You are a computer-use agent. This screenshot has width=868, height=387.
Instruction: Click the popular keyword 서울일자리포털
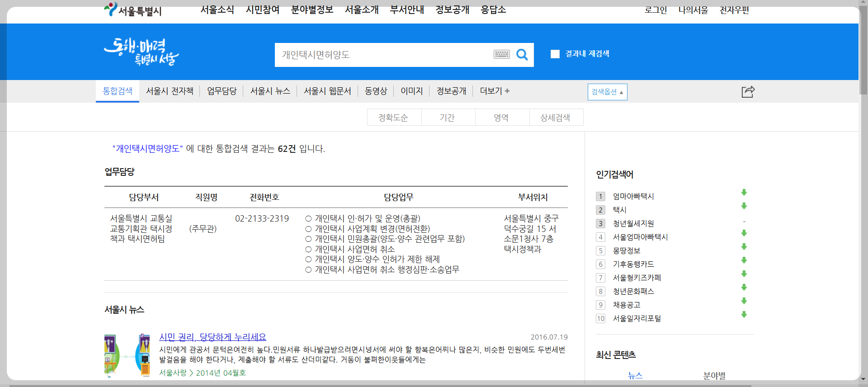pos(637,318)
